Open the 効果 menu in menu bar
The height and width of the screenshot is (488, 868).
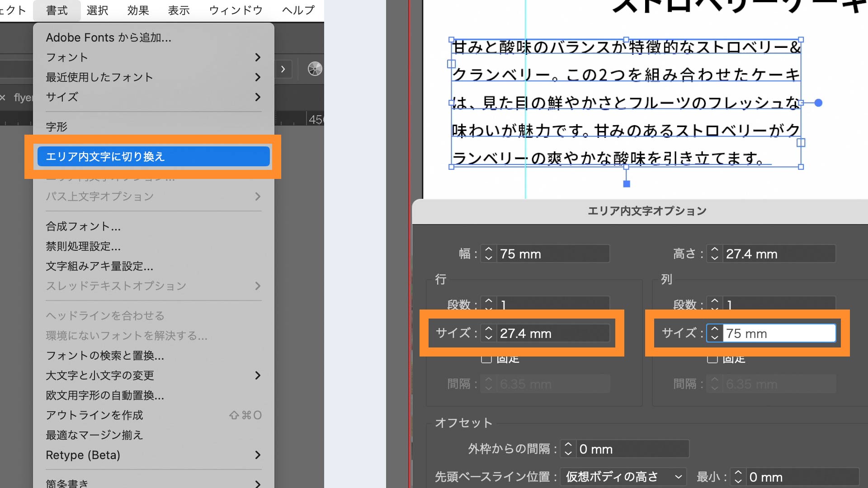[138, 10]
